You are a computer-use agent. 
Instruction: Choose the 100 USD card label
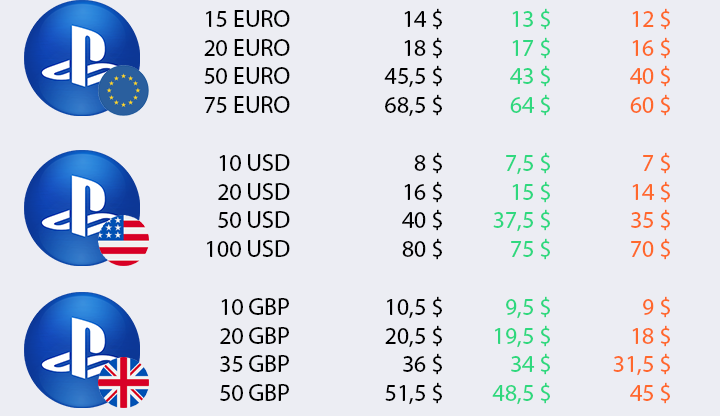coord(248,249)
